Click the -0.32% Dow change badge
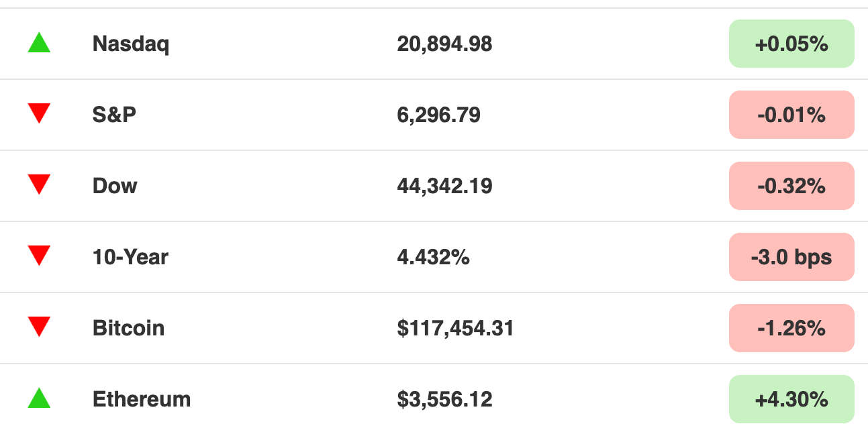Viewport: 868px width, 430px height. point(791,186)
